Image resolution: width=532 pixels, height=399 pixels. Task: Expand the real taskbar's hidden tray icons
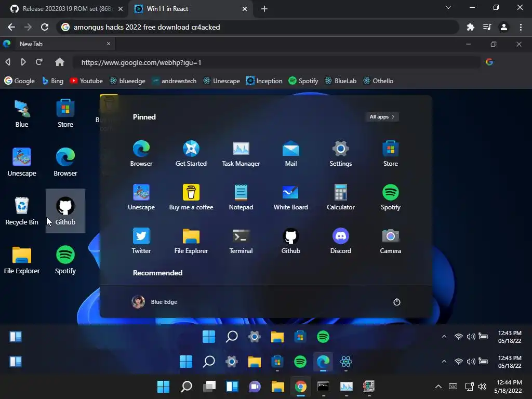(438, 387)
